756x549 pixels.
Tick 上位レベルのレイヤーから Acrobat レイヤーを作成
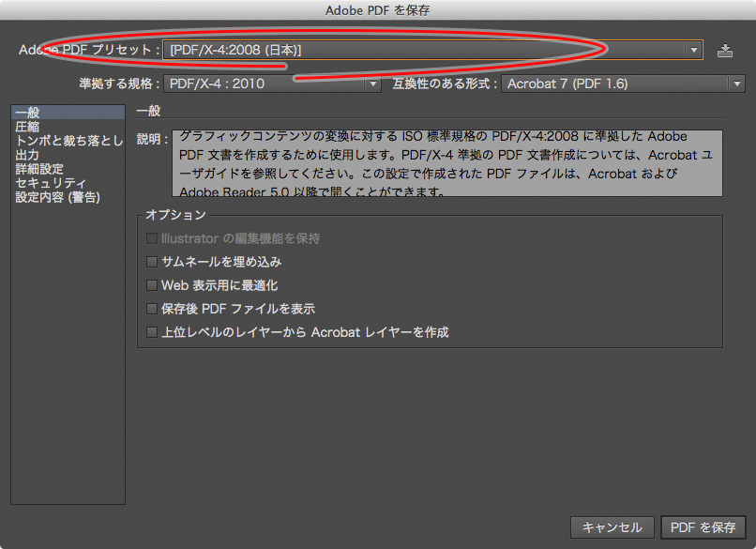[153, 332]
